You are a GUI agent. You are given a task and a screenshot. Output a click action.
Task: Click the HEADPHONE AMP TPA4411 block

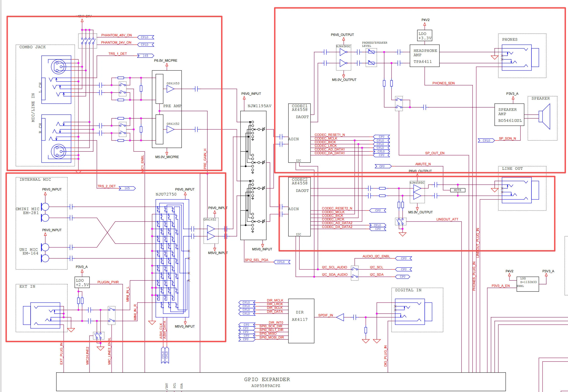point(424,56)
